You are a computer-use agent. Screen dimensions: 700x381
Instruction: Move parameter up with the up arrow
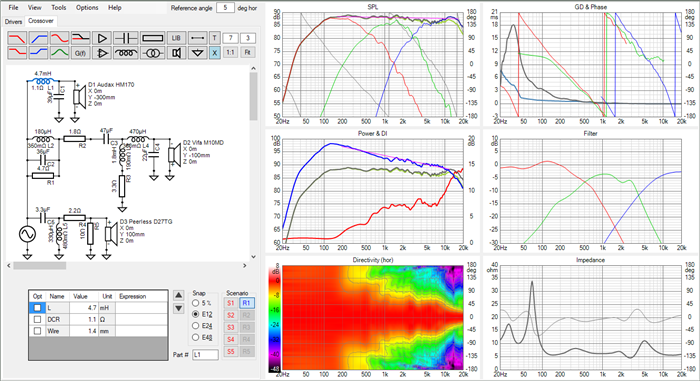click(178, 295)
